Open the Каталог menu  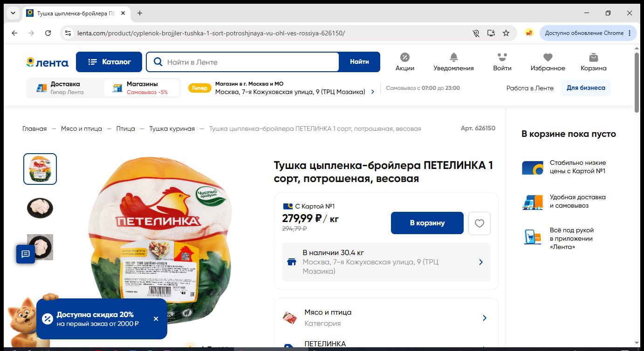pyautogui.click(x=109, y=62)
